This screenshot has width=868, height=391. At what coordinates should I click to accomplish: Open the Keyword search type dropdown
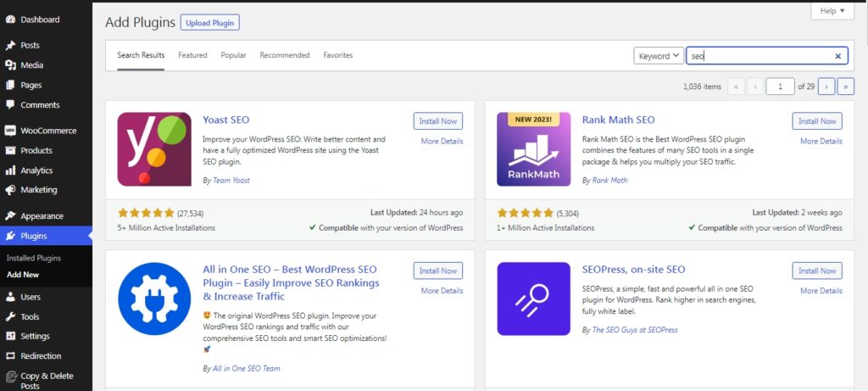pos(659,56)
